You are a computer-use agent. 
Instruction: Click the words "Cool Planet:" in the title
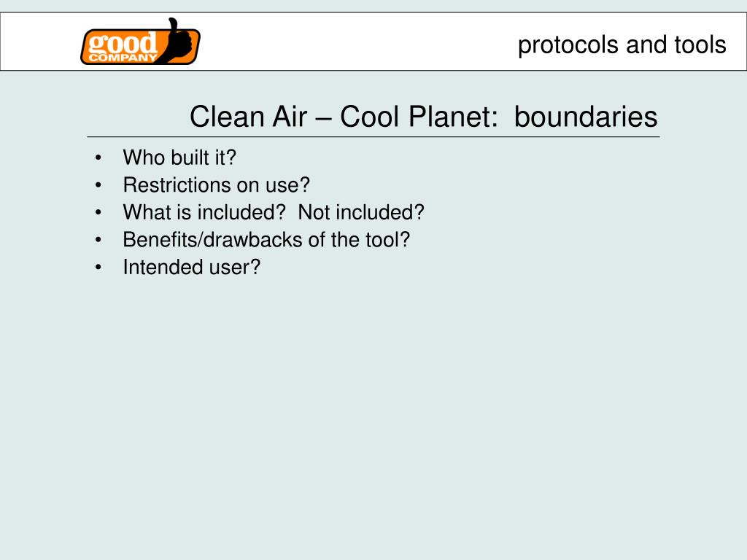pos(419,117)
